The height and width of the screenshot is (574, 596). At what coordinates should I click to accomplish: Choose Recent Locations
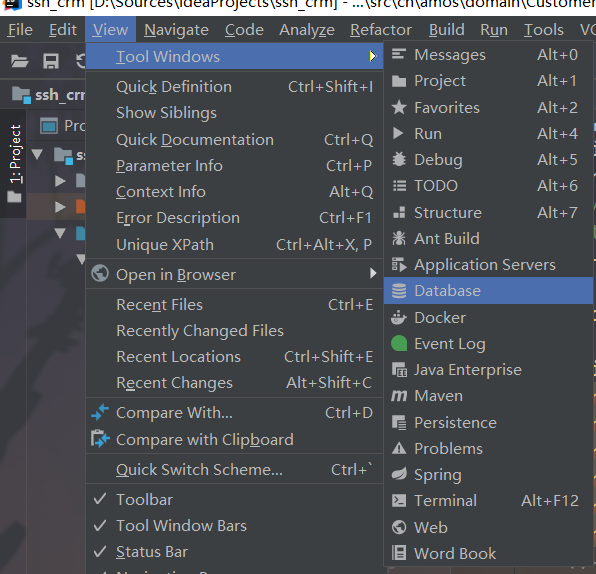point(234,357)
